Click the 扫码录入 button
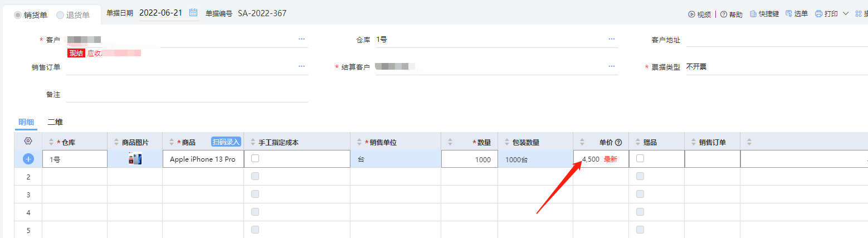Viewport: 868px width, 238px height. (226, 142)
